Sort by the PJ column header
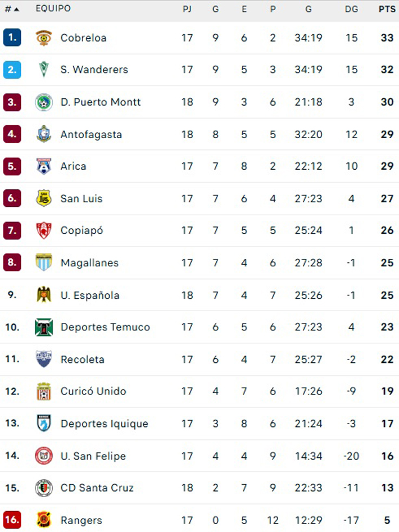Screen dimensions: 399x532 click(x=187, y=9)
